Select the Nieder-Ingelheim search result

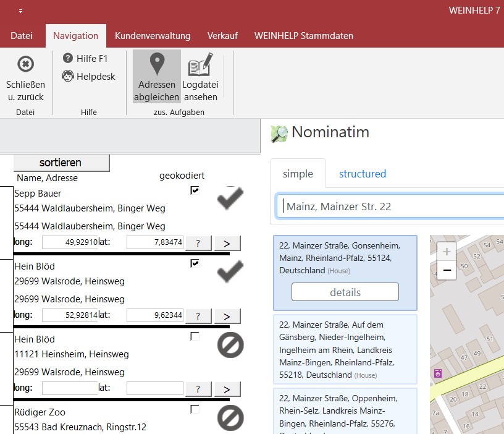pyautogui.click(x=345, y=349)
